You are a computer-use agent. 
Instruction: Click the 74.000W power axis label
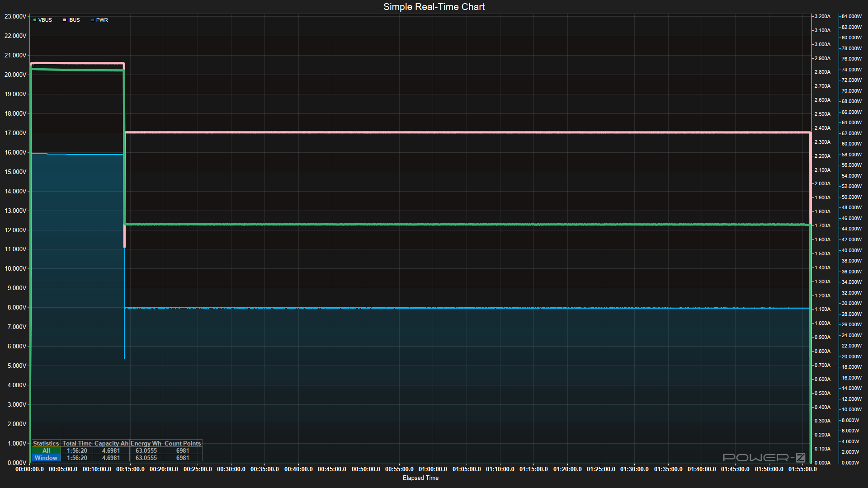tap(852, 70)
